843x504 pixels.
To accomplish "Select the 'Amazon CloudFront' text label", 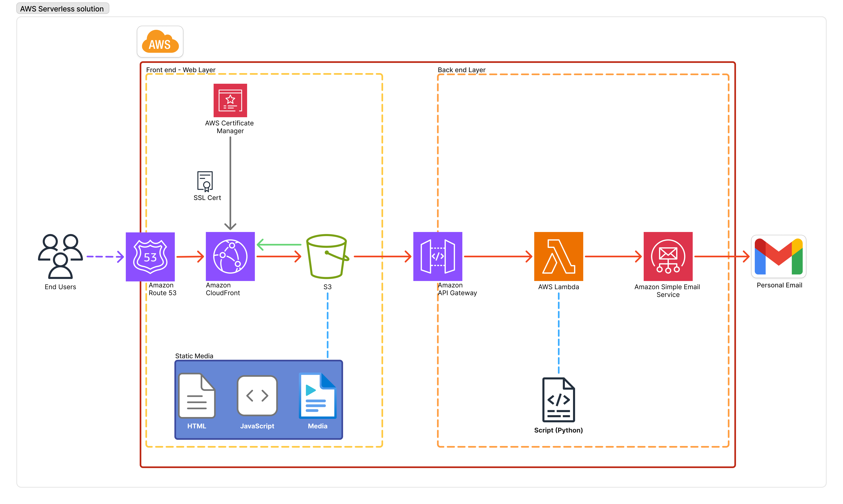I will (223, 289).
